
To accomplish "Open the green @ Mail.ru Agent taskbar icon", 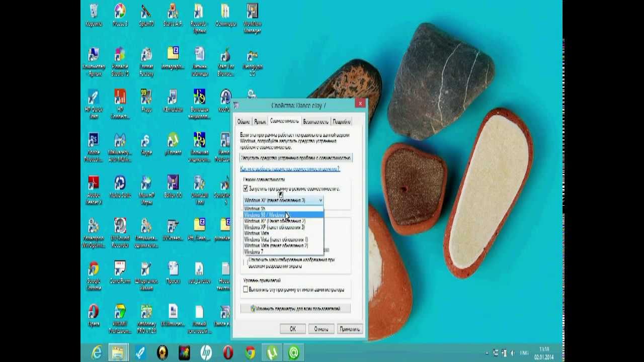I will coord(293,353).
